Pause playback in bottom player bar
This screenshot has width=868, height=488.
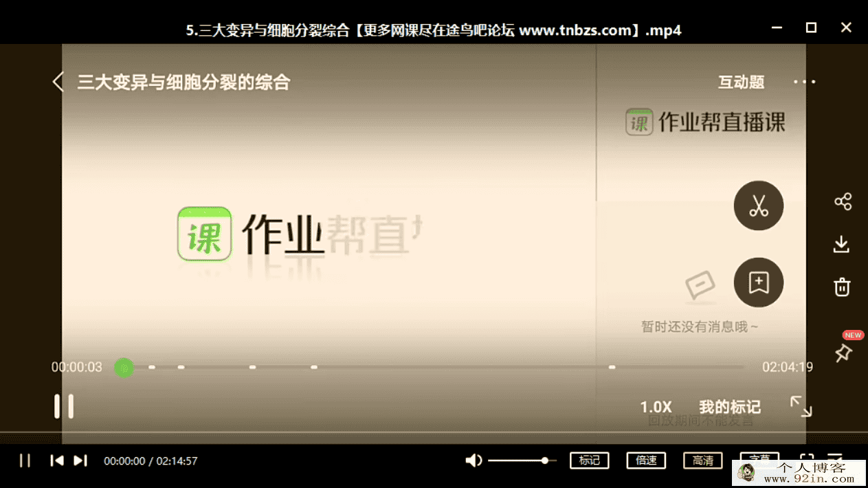pyautogui.click(x=25, y=461)
